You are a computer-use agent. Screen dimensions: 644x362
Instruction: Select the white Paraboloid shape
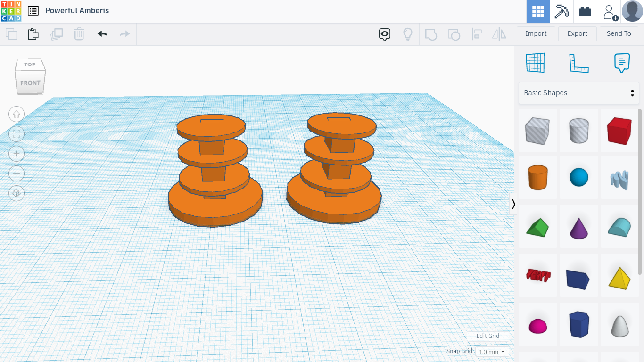pos(619,325)
